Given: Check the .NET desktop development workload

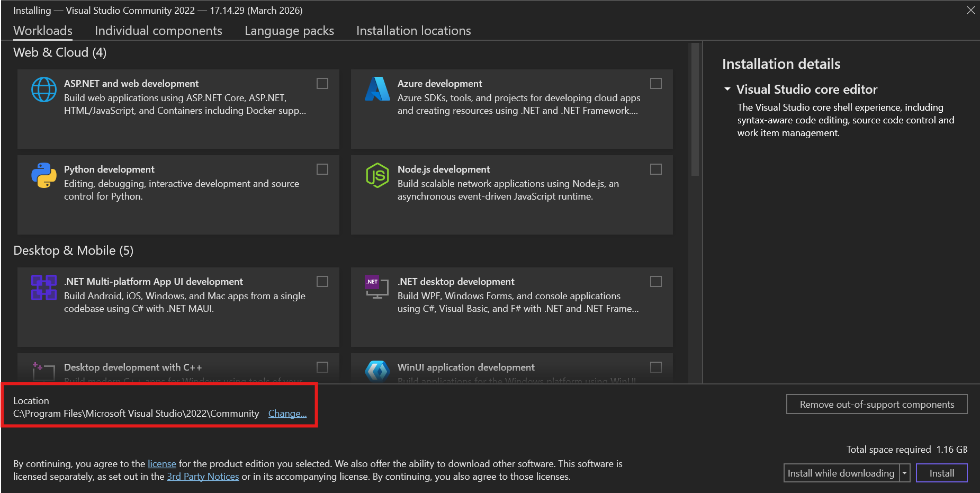Looking at the screenshot, I should click(x=656, y=282).
